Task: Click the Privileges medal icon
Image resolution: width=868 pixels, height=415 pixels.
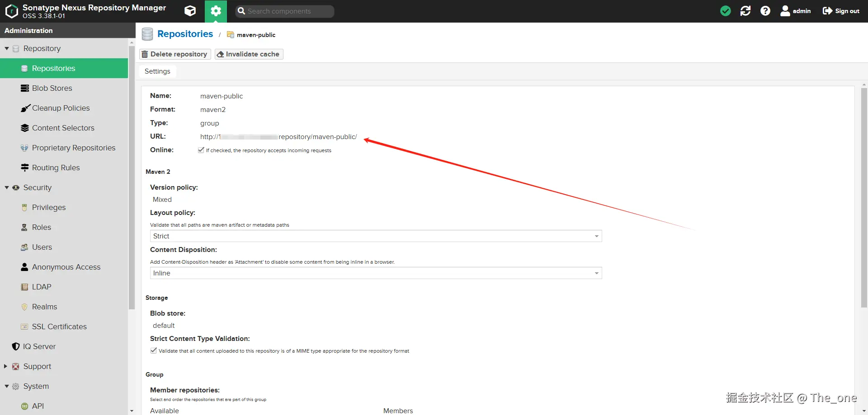Action: coord(24,207)
